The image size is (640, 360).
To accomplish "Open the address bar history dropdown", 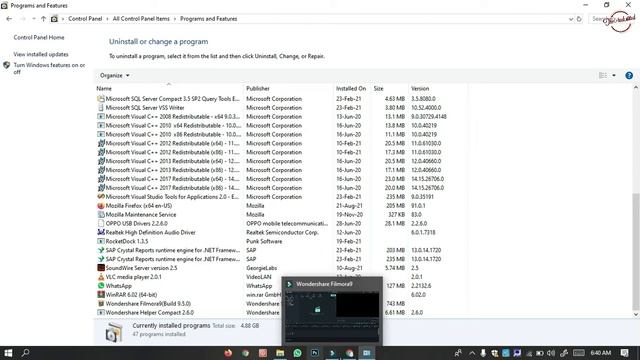I will coord(571,19).
